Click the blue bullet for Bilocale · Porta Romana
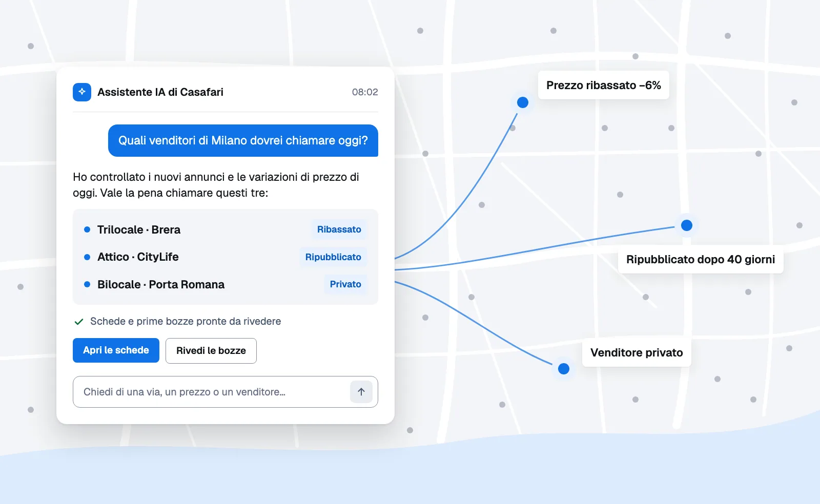The image size is (820, 504). pos(87,284)
